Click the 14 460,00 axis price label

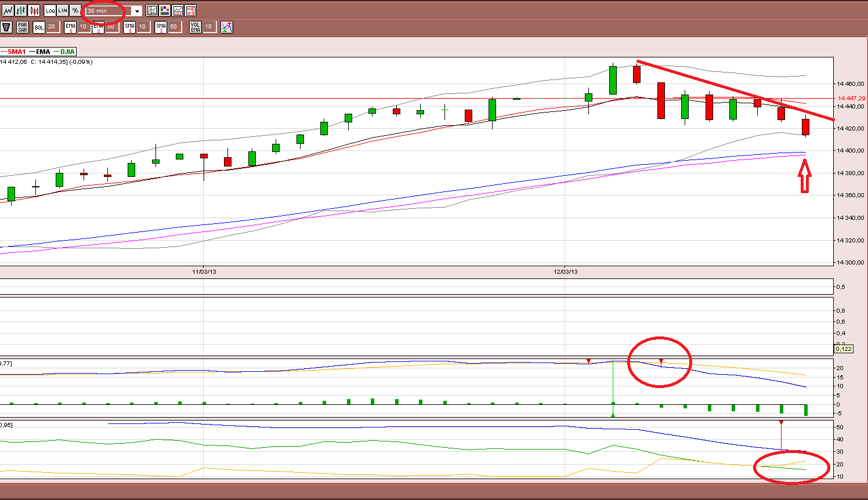[851, 84]
